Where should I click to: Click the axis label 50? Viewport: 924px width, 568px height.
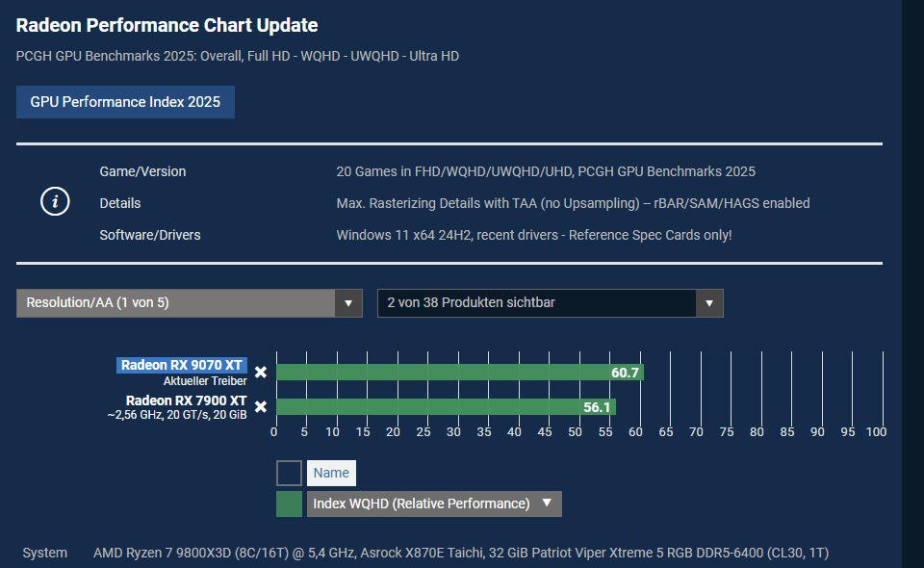coord(576,432)
